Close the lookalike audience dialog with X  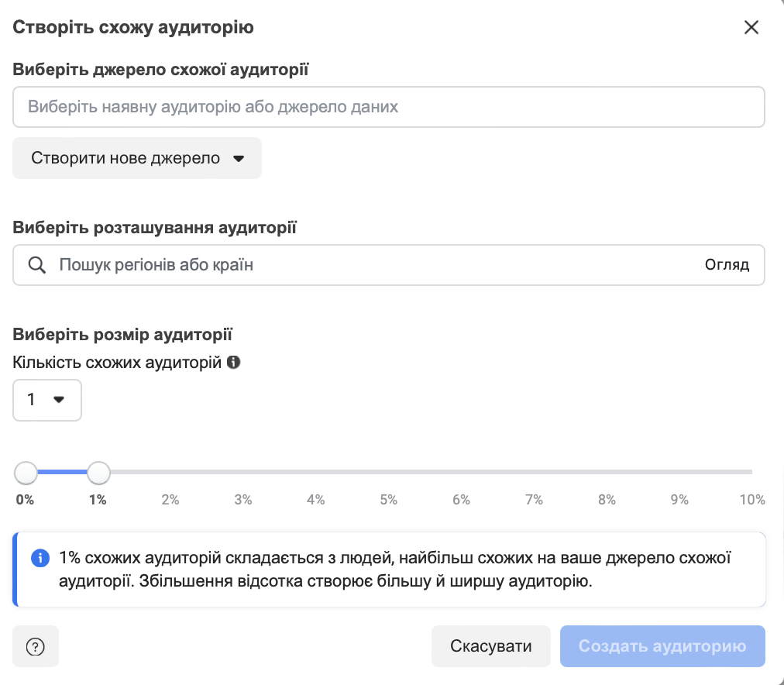point(751,27)
